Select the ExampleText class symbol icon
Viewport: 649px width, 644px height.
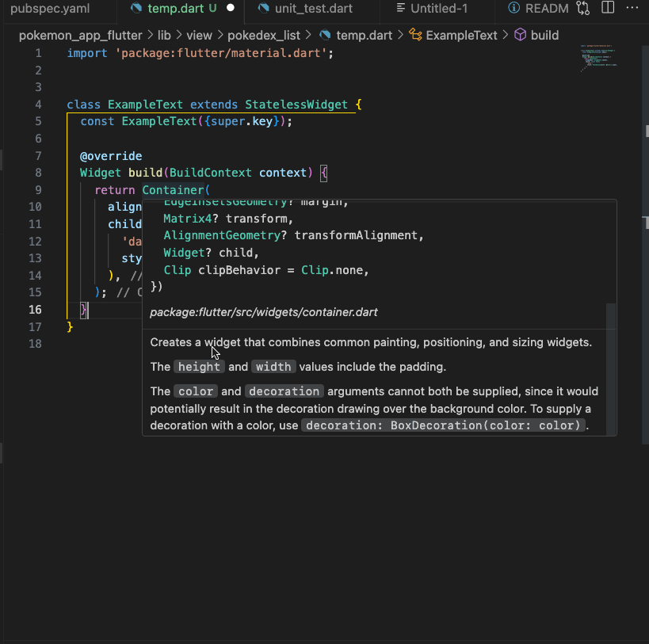click(415, 35)
